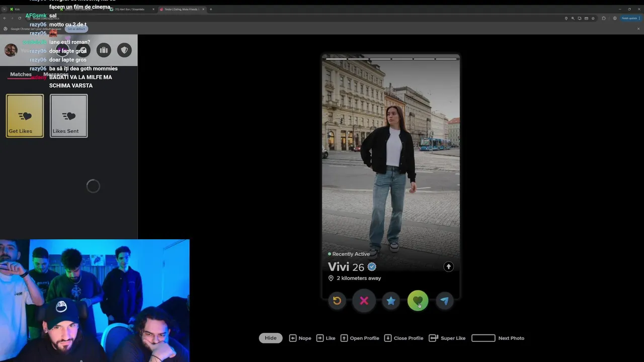Switch to the Messages tab
The width and height of the screenshot is (644, 362).
tap(56, 74)
